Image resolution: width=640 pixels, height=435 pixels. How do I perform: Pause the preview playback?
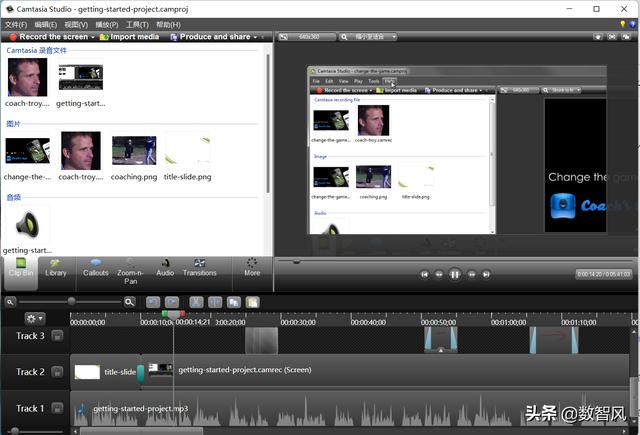tap(455, 273)
